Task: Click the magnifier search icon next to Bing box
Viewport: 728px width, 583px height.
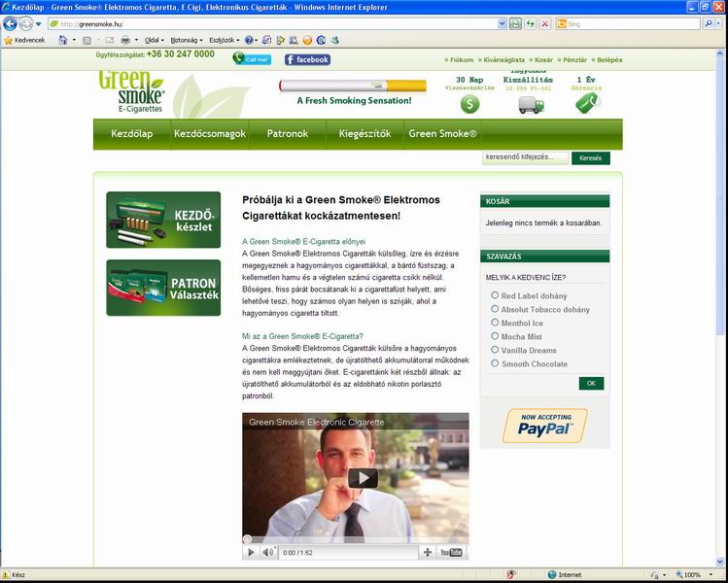Action: (x=708, y=23)
